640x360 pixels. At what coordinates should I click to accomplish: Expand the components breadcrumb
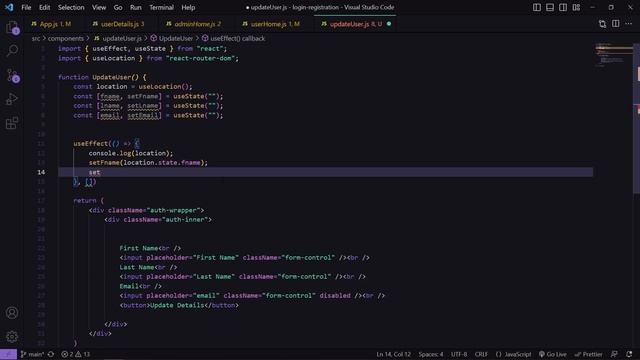point(66,38)
